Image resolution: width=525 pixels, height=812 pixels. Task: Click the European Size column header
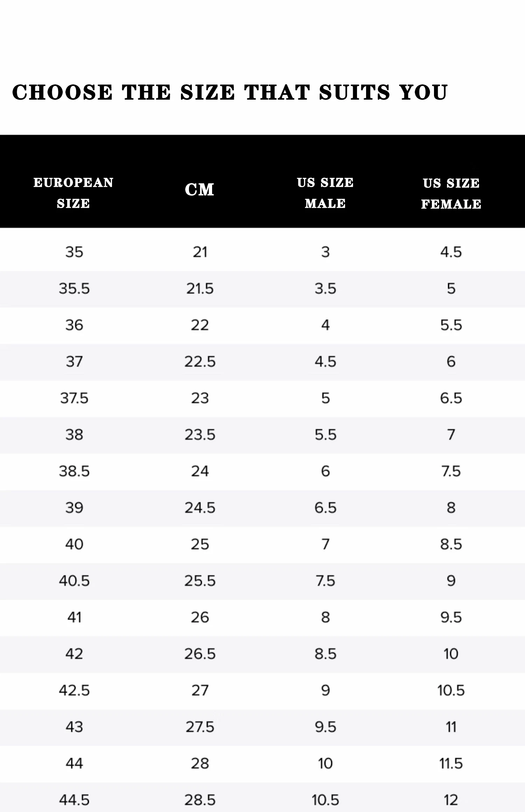pos(73,193)
